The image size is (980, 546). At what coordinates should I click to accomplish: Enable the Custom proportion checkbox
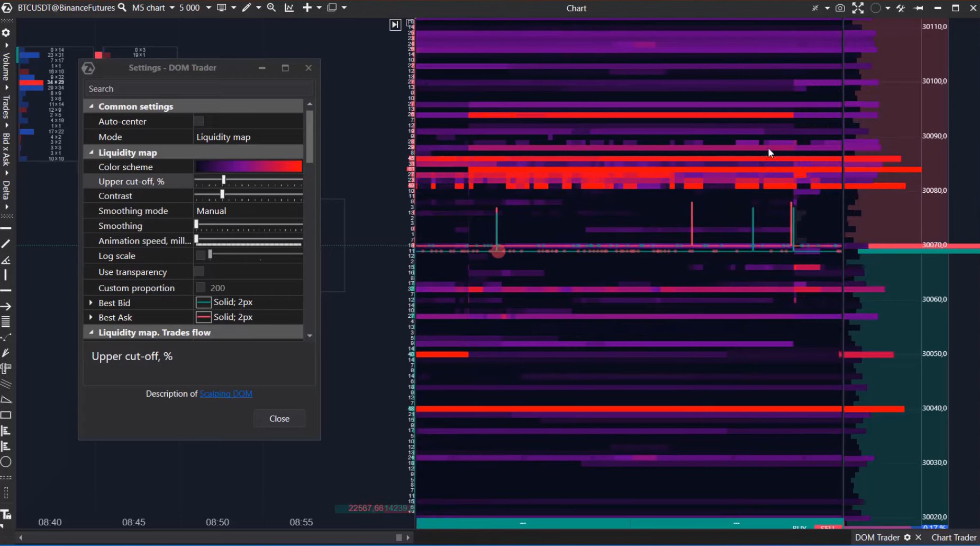(201, 288)
